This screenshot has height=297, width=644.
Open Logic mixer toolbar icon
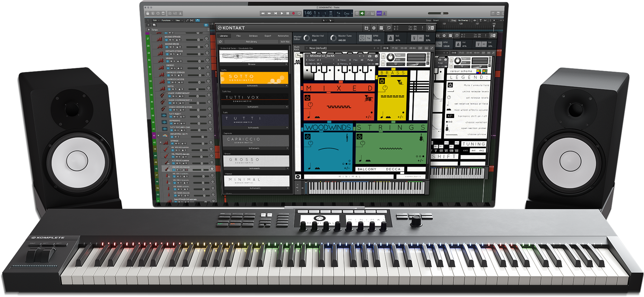(x=175, y=13)
